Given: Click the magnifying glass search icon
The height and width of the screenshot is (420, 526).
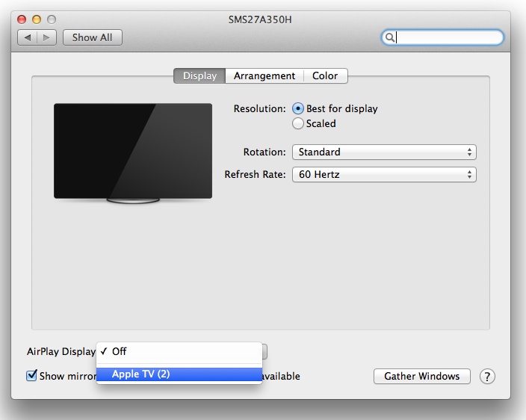Looking at the screenshot, I should (x=390, y=37).
